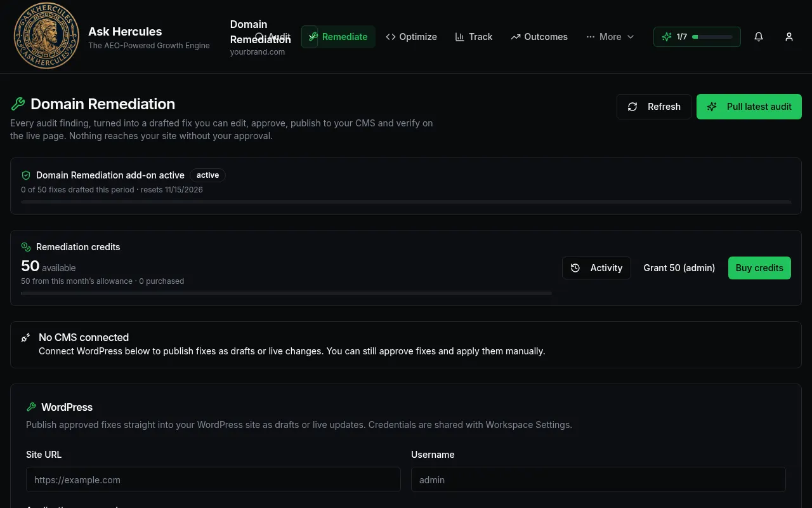Click 'The AEO-Powered Growth Engine' tagline
812x508 pixels.
pyautogui.click(x=149, y=46)
